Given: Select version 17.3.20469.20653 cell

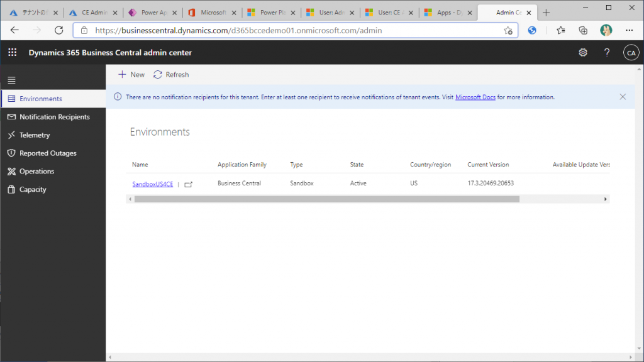Looking at the screenshot, I should coord(491,184).
